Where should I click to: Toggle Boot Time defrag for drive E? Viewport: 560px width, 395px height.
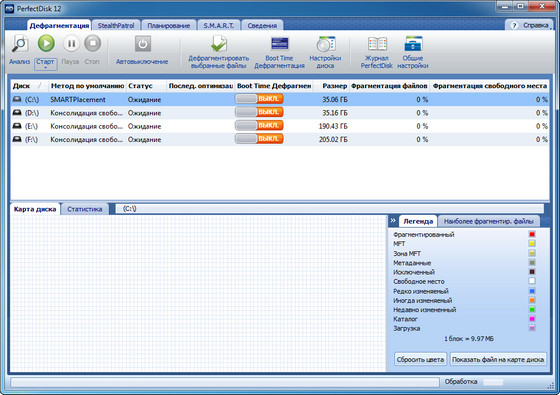pos(259,126)
